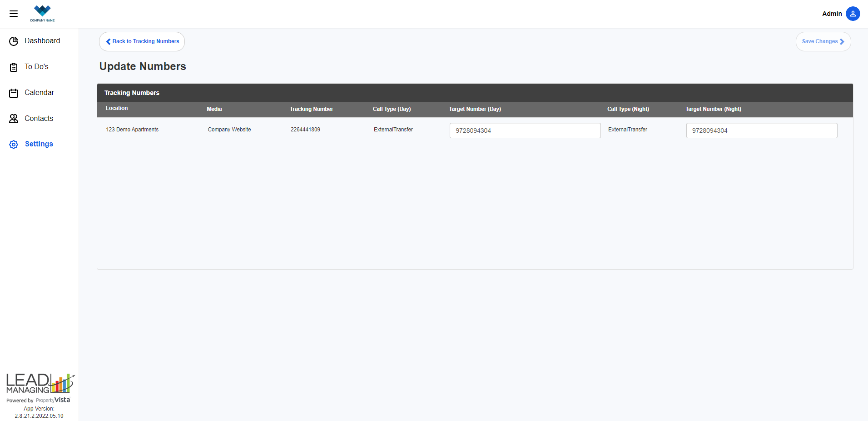Click ExternalTransfer in Call Type (Night) column

coord(628,130)
